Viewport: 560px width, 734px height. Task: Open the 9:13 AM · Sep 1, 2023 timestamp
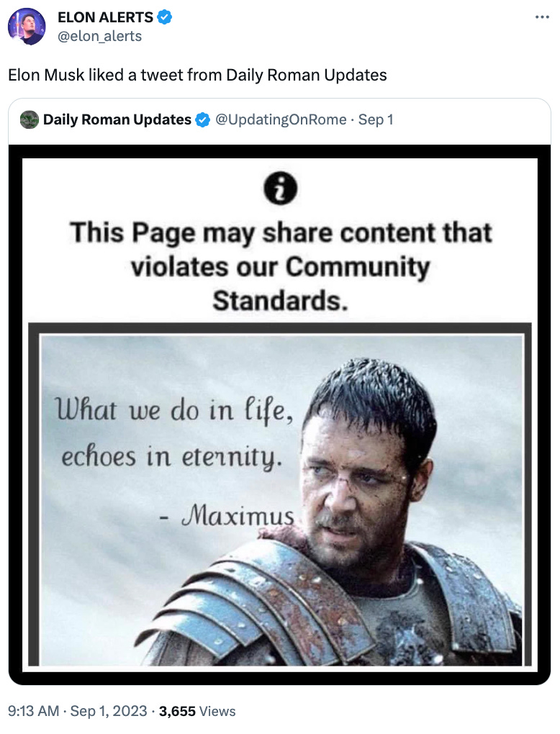click(x=78, y=711)
